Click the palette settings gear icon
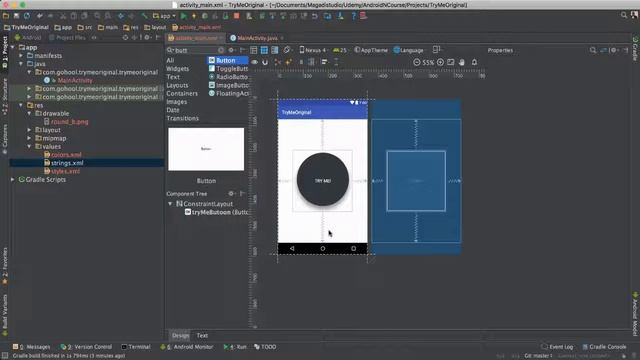640x360 pixels. pyautogui.click(x=231, y=50)
